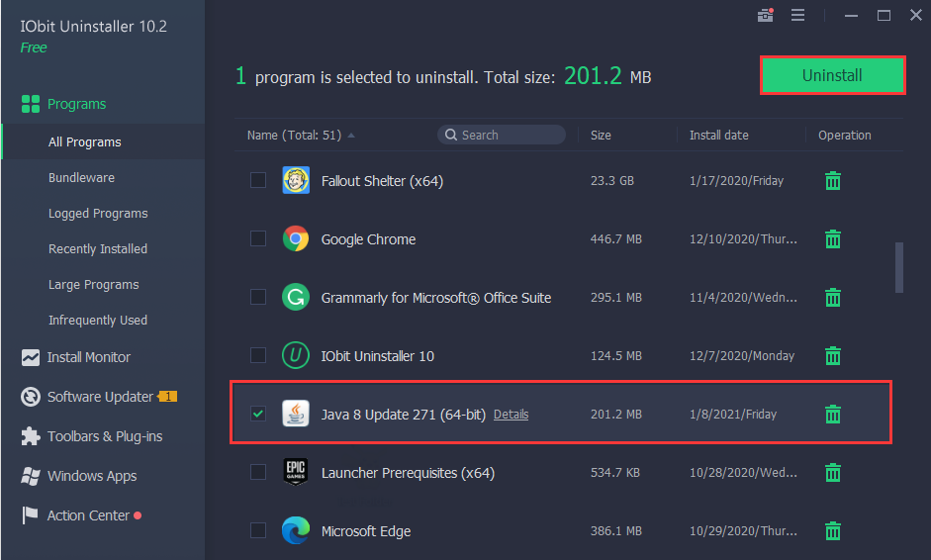
Task: Select the Google Chrome program name
Action: 368,239
